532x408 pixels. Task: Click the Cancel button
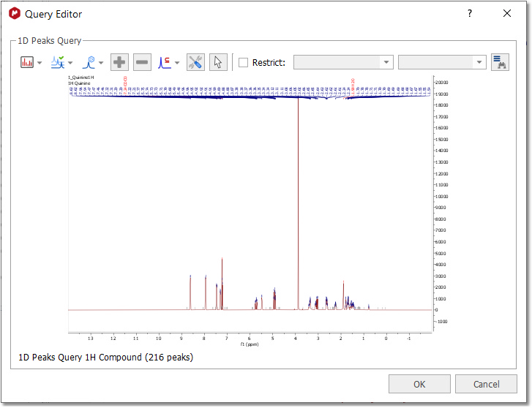click(x=486, y=384)
